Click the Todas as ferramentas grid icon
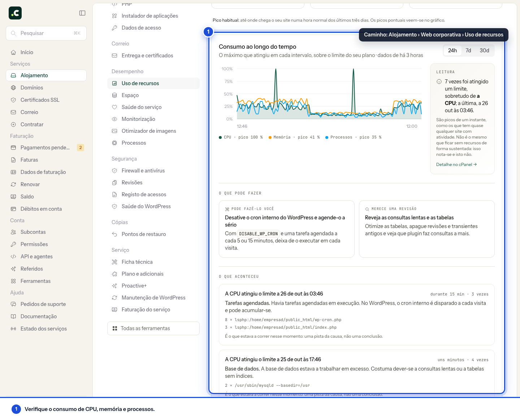The height and width of the screenshot is (420, 520). (115, 328)
